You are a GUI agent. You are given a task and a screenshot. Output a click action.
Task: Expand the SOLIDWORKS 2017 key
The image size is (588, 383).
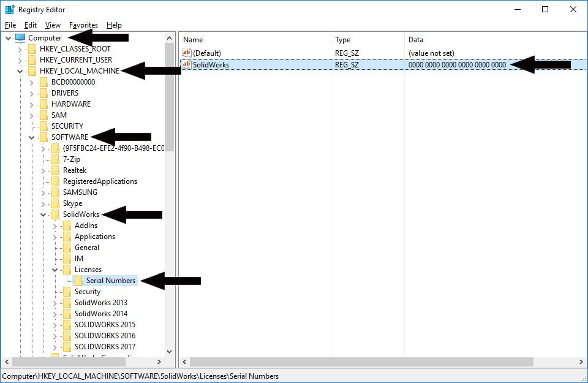click(x=55, y=347)
